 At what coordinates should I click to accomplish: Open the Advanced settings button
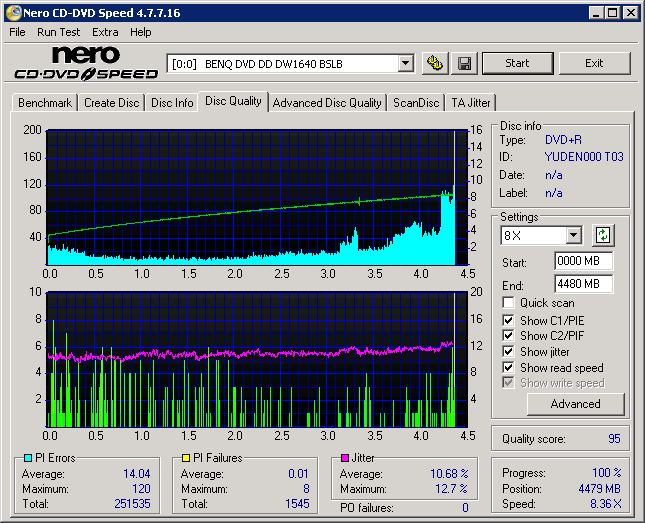click(575, 404)
